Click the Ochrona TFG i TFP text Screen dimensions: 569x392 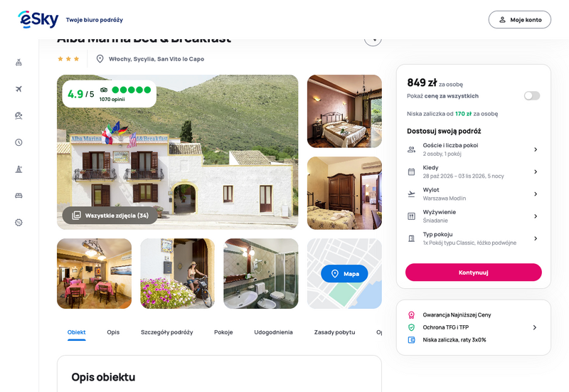[446, 327]
